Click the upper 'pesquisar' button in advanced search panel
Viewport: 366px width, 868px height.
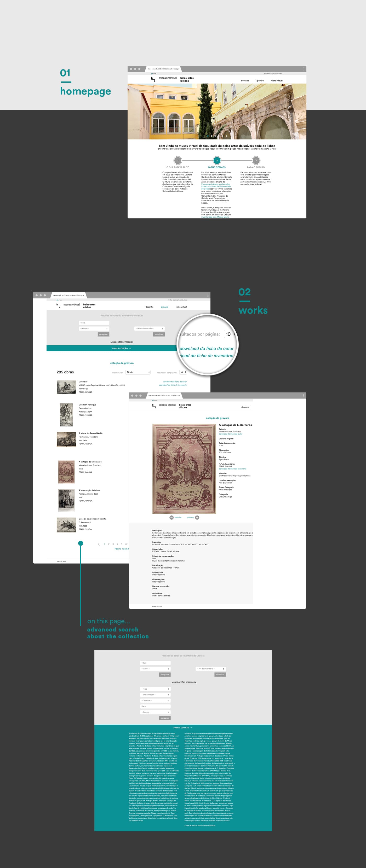(x=165, y=675)
